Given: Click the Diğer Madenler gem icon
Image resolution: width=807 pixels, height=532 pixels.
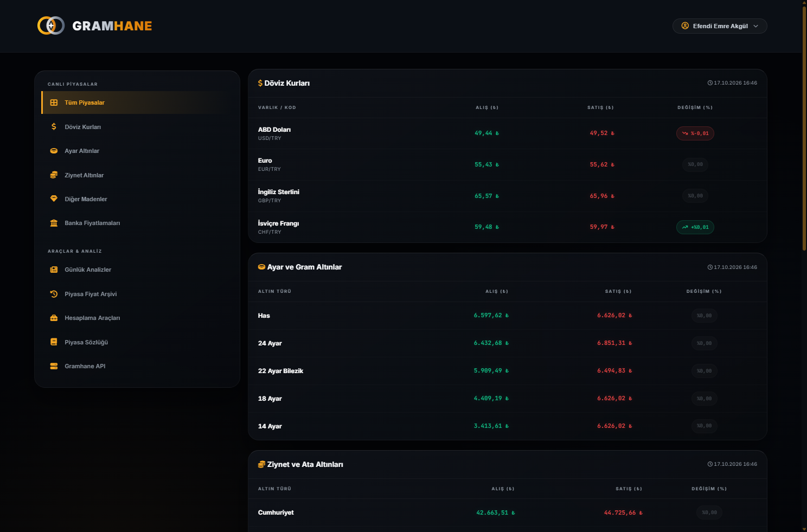Looking at the screenshot, I should click(54, 198).
